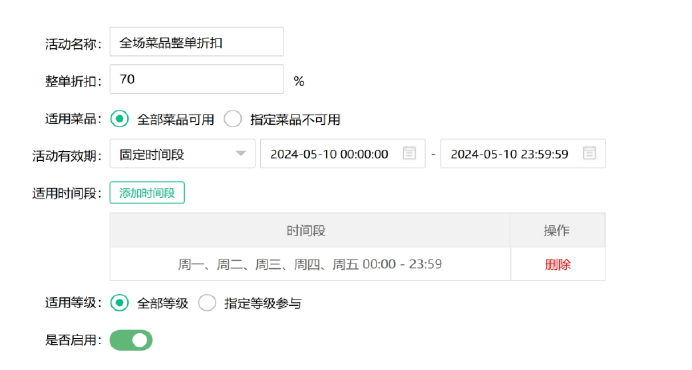Click the start date 2024-05-10 00:00:00 field
This screenshot has height=370, width=692.
click(x=343, y=154)
